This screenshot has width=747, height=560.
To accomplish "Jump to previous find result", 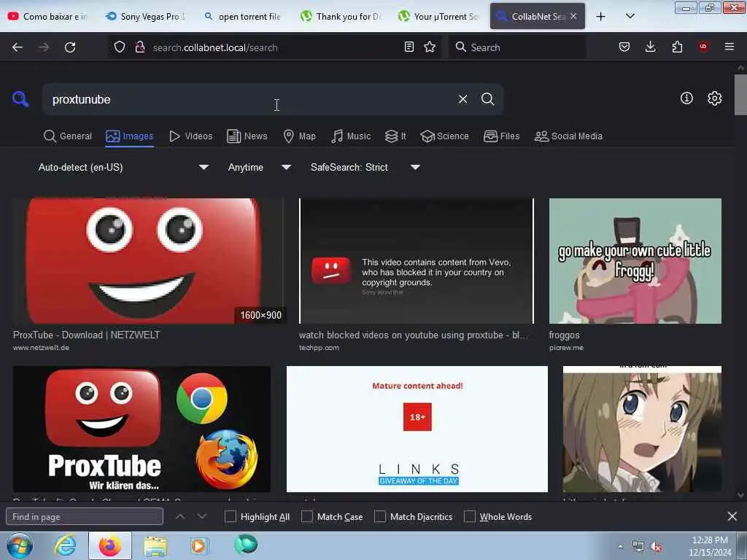I will coord(180,516).
